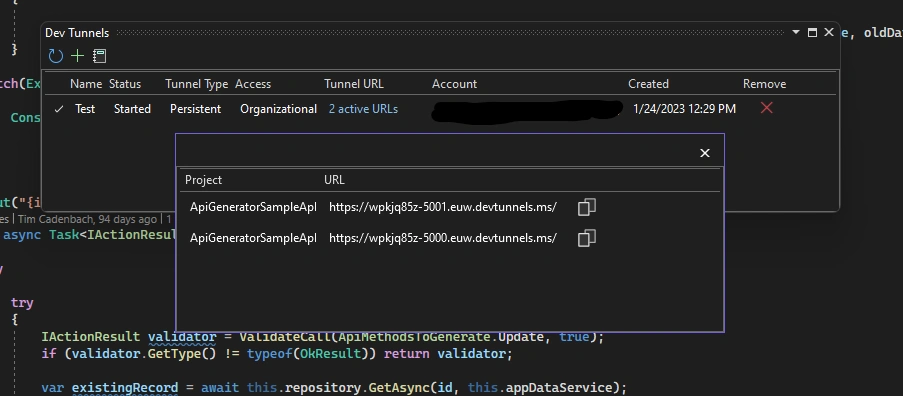Copy the 5001 devtunnels URL
Viewport: 903px width, 396px height.
pos(586,207)
